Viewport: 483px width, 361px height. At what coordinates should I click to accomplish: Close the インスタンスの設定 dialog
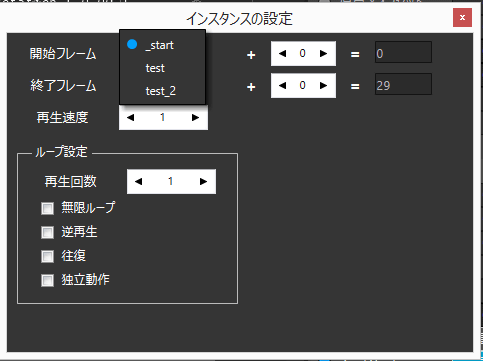[x=462, y=17]
